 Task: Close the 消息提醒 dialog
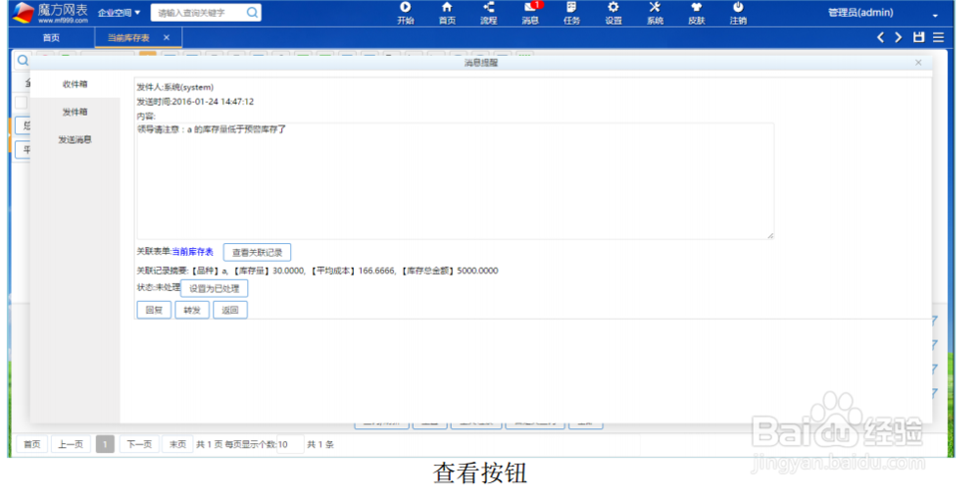click(918, 63)
